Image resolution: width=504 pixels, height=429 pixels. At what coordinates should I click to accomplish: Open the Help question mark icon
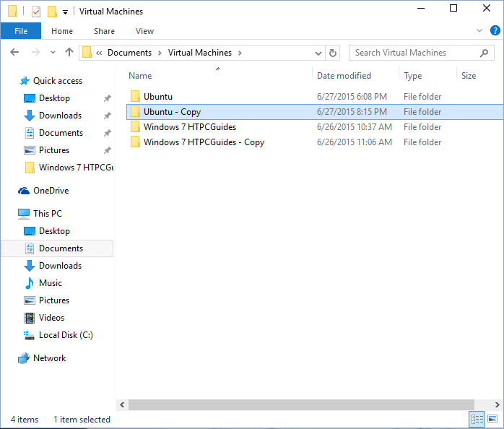click(x=495, y=31)
